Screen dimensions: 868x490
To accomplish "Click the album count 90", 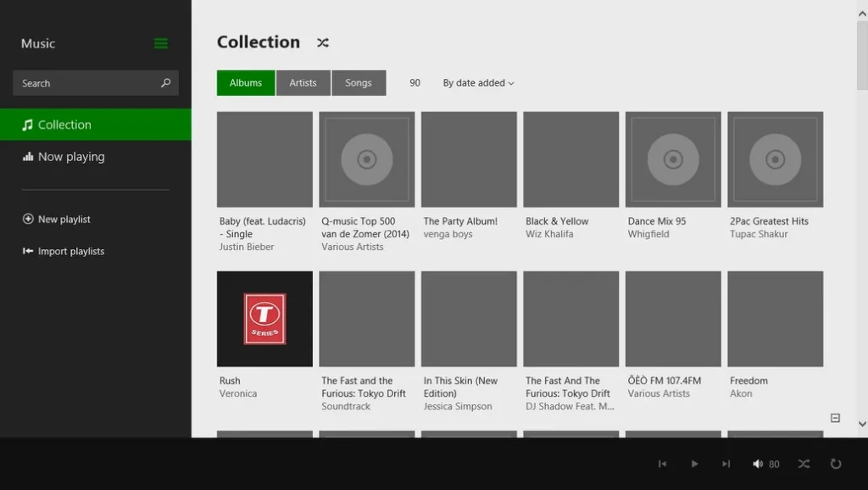I will pos(415,83).
